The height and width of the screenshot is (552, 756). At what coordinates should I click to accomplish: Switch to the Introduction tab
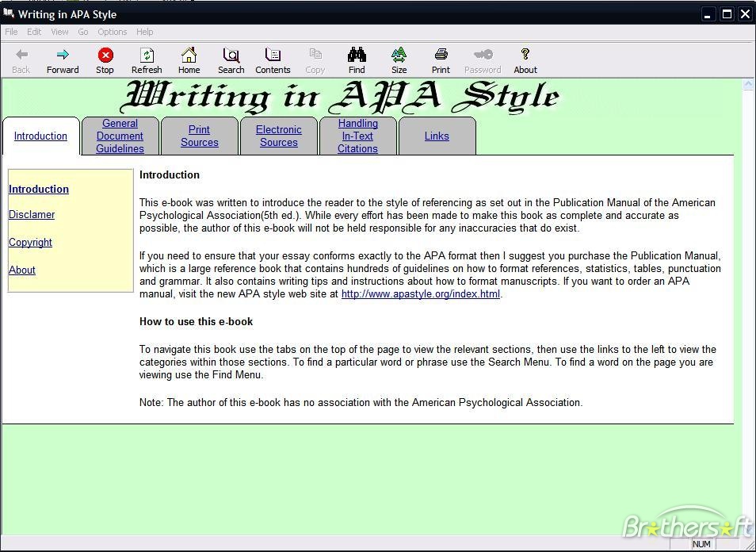[40, 136]
